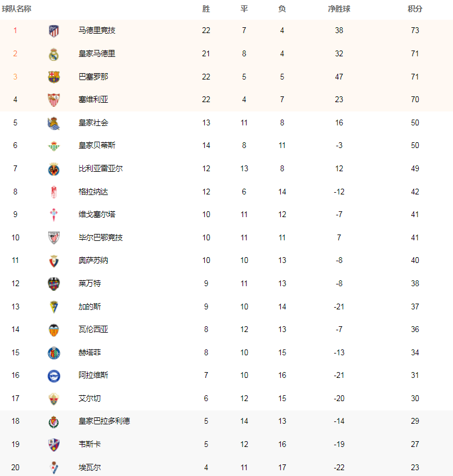Click the 净胜球 column header

tap(339, 9)
